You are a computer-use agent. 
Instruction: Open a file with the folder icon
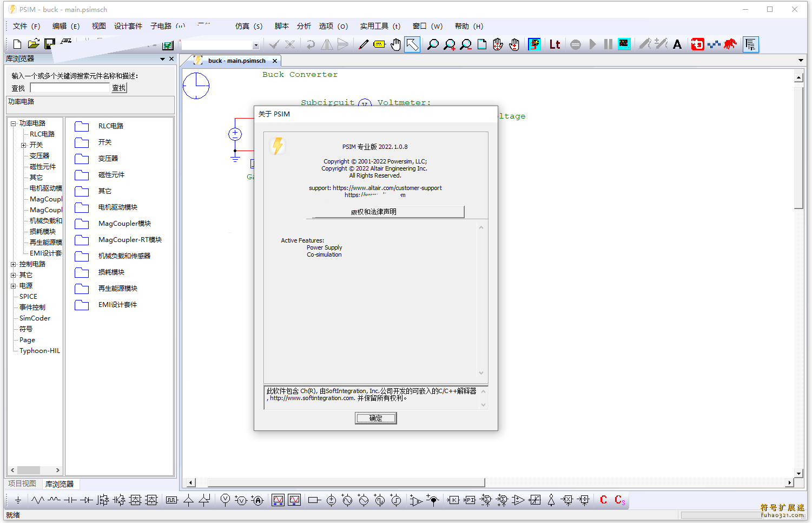(x=34, y=44)
